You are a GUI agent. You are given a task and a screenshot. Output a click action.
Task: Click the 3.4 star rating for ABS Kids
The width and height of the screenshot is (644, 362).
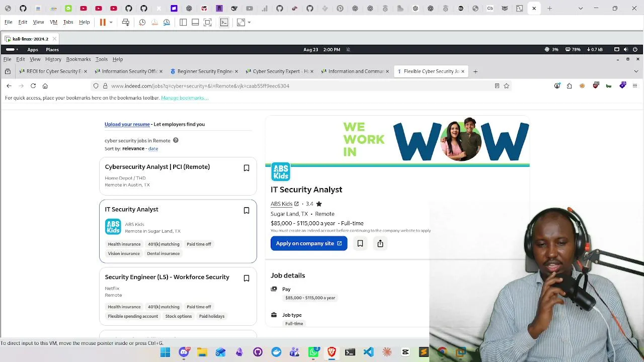point(313,204)
